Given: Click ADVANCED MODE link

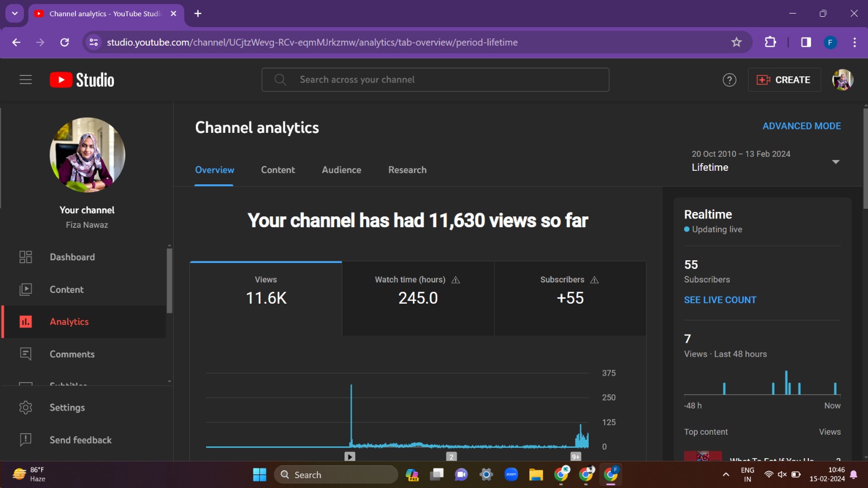Looking at the screenshot, I should tap(801, 126).
